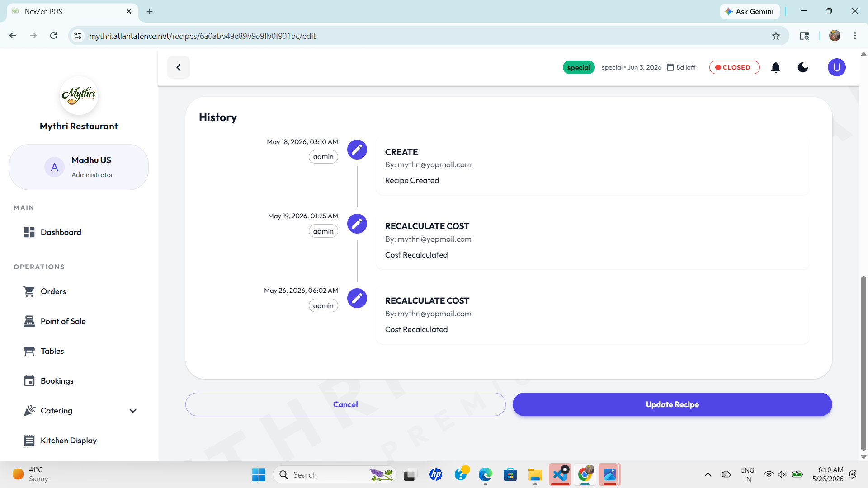Open the notifications bell
Image resolution: width=868 pixels, height=488 pixels.
776,67
